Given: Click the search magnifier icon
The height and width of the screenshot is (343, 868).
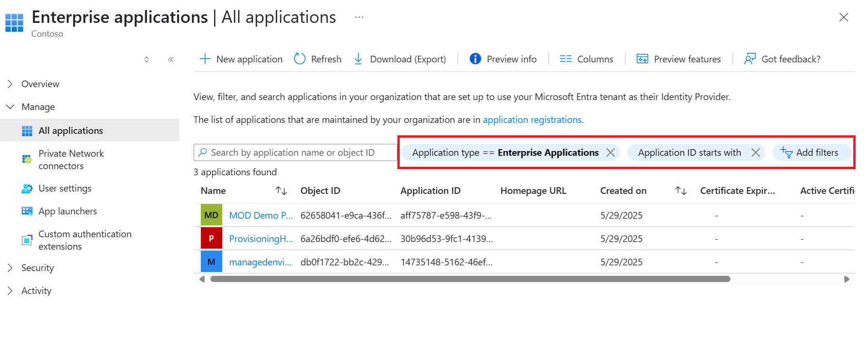Looking at the screenshot, I should 203,152.
